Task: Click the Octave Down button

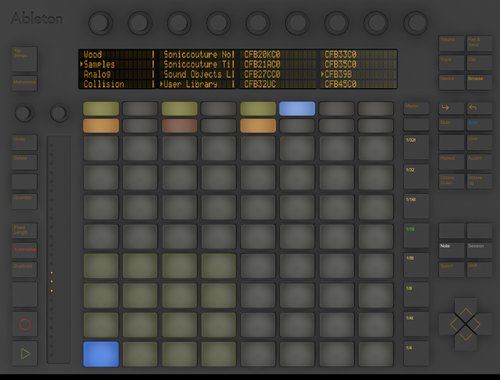Action: tap(451, 181)
